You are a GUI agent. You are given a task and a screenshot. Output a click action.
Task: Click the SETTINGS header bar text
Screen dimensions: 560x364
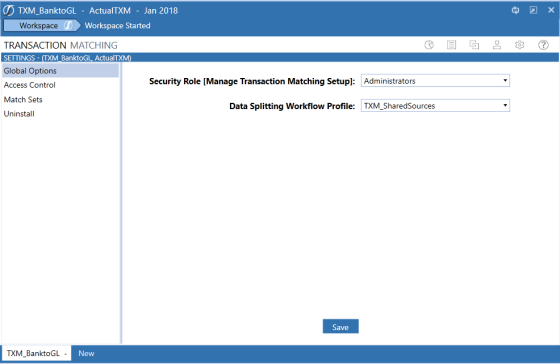(x=68, y=58)
